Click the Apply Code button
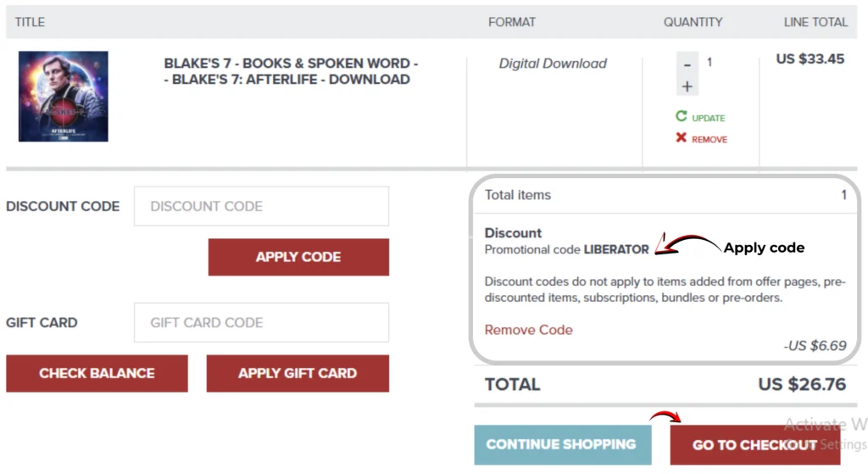868x474 pixels. 298,257
